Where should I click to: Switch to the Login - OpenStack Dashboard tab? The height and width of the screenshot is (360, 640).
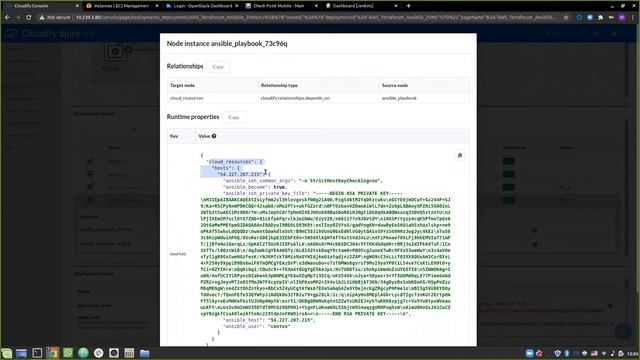pyautogui.click(x=203, y=6)
